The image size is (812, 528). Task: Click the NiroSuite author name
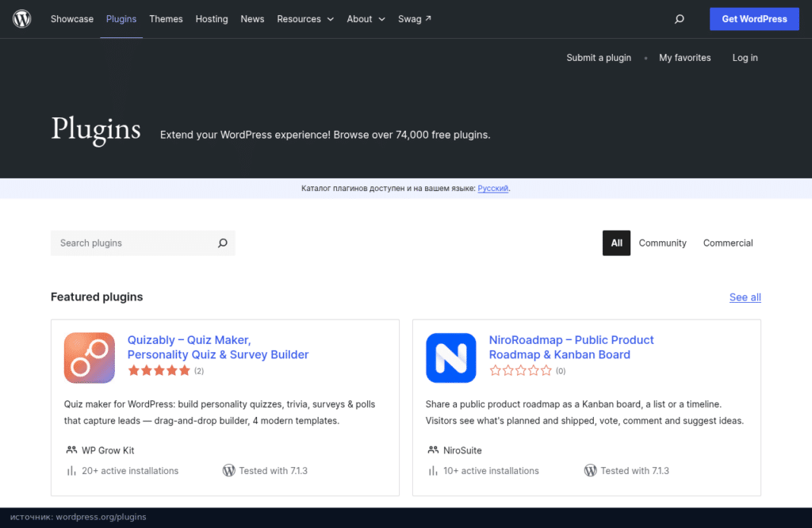click(462, 450)
